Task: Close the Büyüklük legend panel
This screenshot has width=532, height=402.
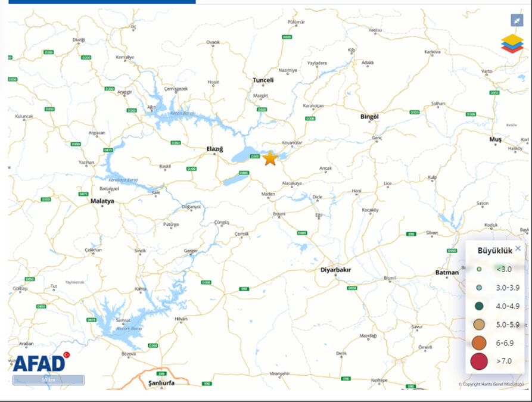Action: [518, 249]
